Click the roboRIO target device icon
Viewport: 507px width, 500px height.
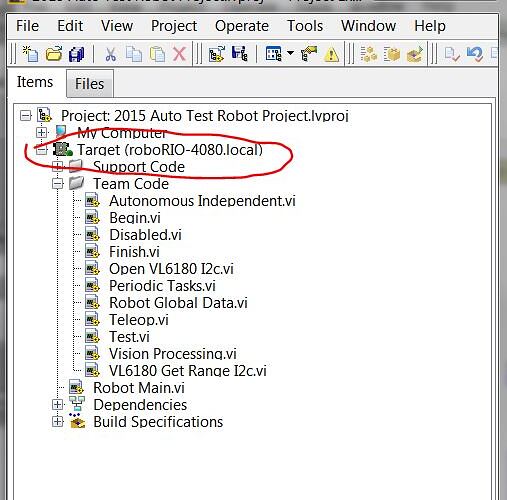[63, 149]
